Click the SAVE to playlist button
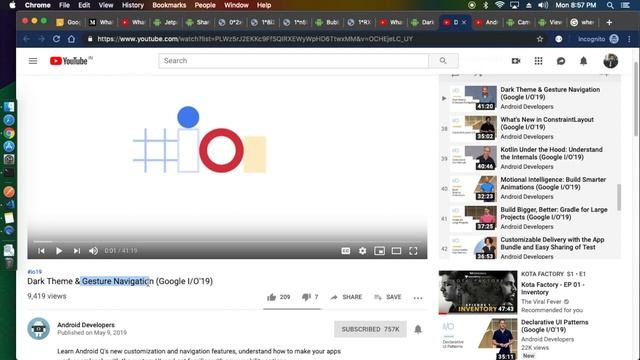This screenshot has height=360, width=640. 388,297
